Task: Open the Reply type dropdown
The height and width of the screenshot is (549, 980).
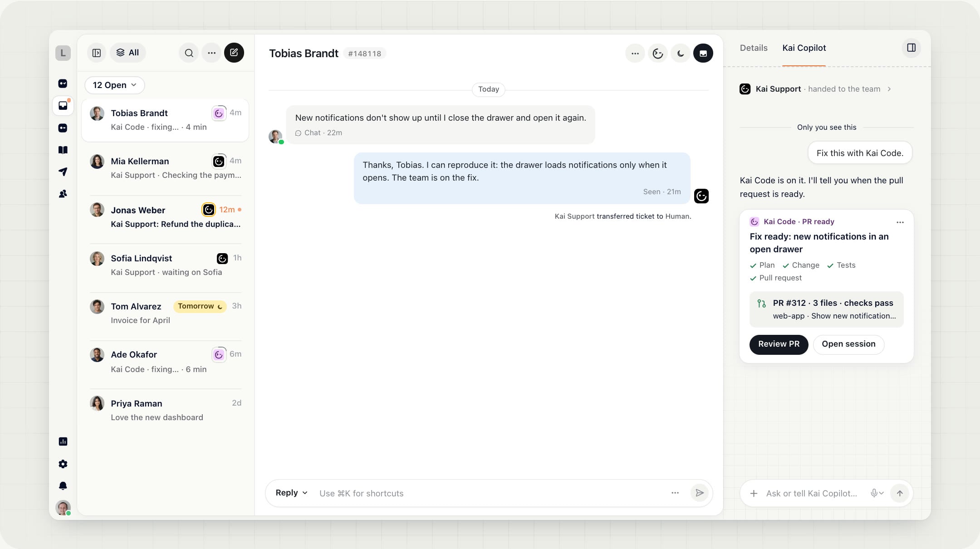Action: (x=291, y=493)
